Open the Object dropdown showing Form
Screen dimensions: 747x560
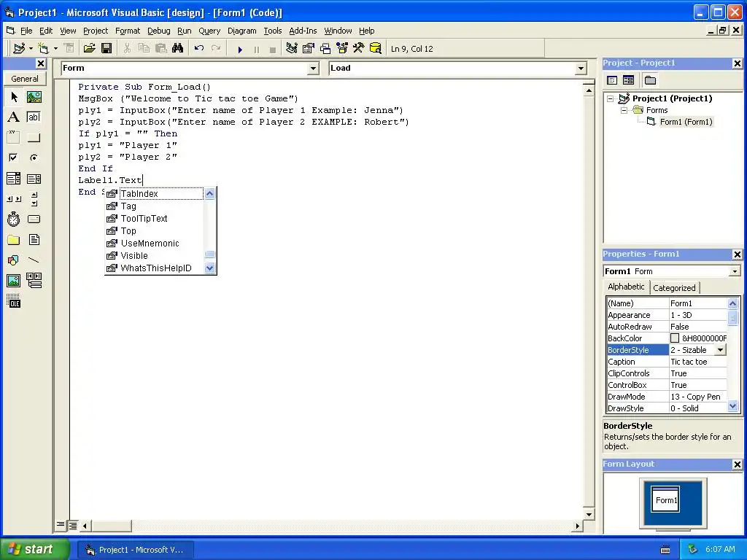click(313, 69)
